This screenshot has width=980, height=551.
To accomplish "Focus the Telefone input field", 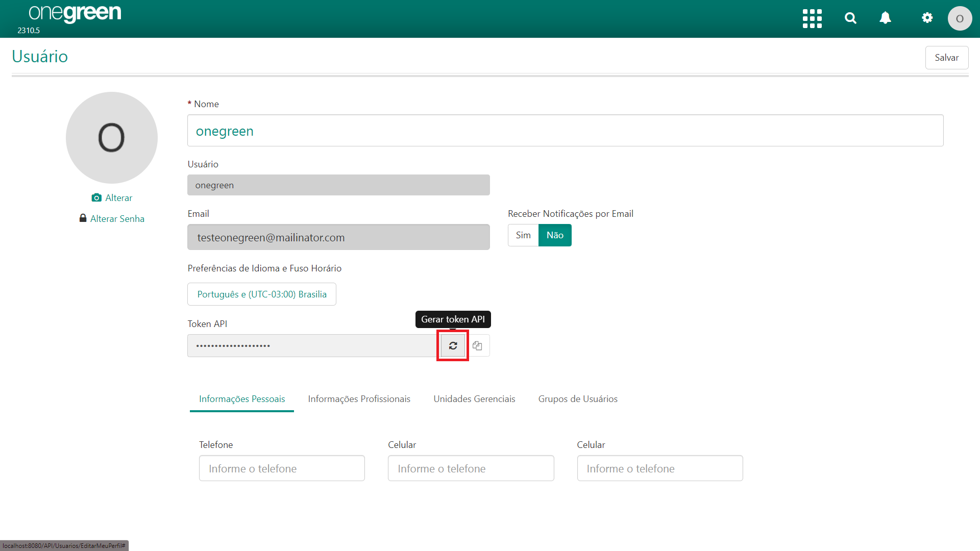I will [x=282, y=468].
